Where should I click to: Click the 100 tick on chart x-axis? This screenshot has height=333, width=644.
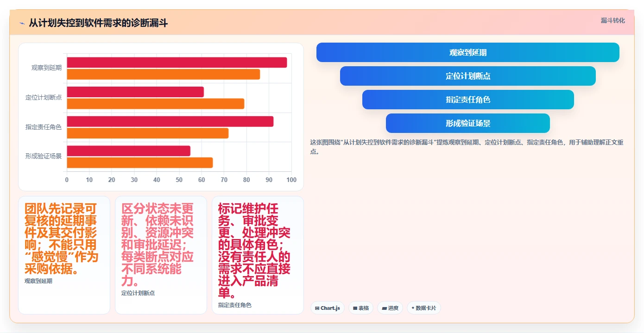291,180
